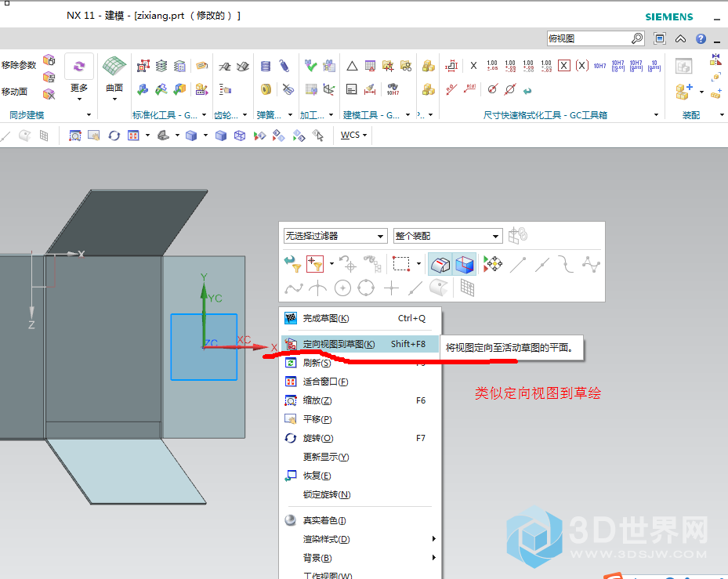728x579 pixels.
Task: Open the fit-to-window icon dropdown arrow
Action: point(147,135)
